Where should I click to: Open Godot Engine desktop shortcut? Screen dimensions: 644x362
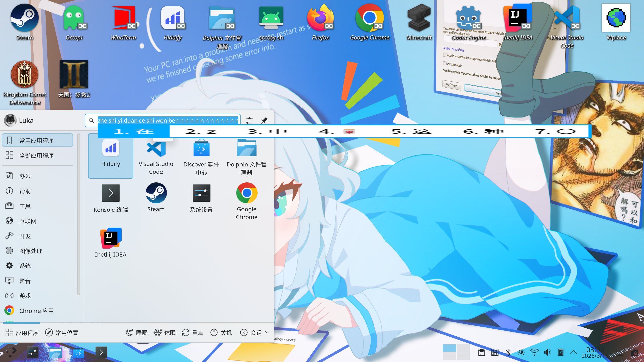click(x=468, y=23)
